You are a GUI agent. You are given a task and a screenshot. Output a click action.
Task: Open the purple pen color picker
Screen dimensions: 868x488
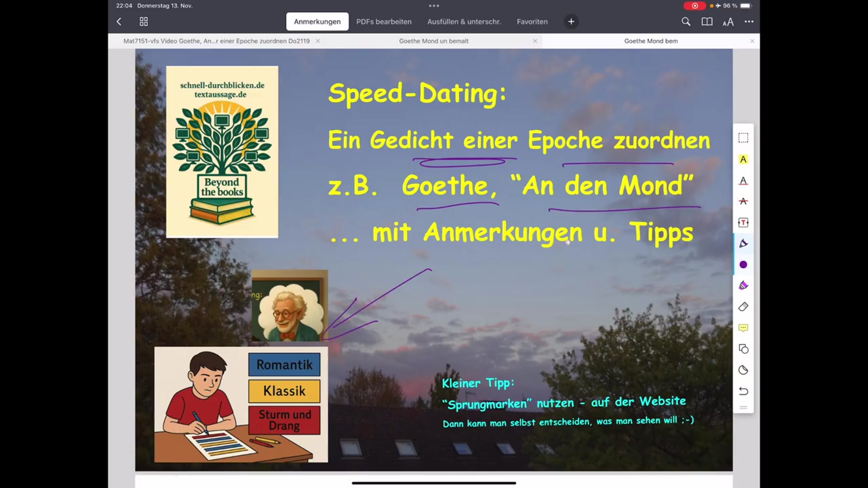click(743, 265)
